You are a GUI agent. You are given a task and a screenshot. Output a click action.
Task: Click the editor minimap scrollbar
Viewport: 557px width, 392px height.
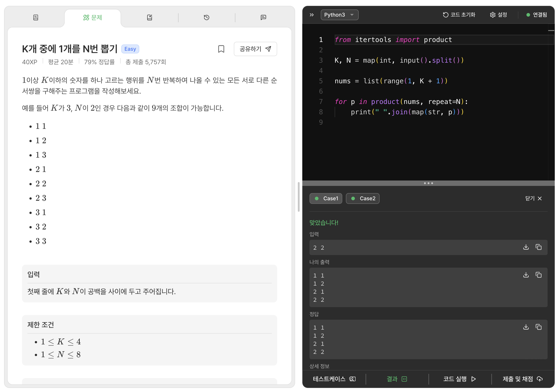[551, 102]
